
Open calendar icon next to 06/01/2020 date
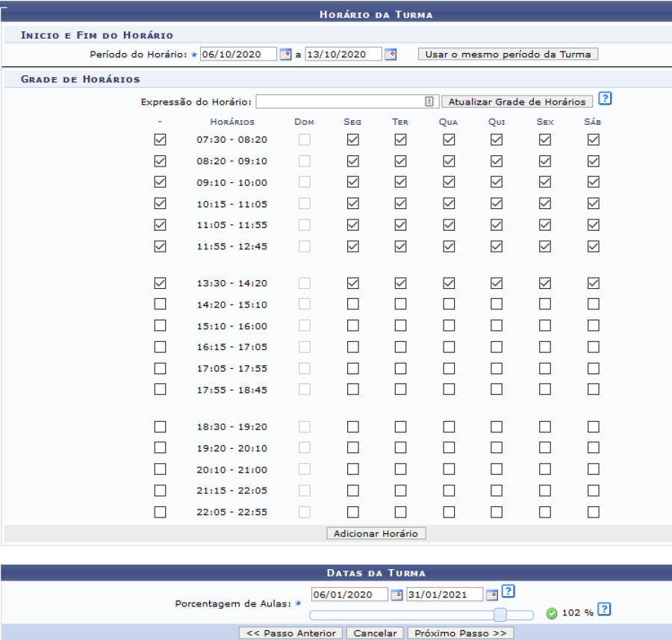(397, 594)
